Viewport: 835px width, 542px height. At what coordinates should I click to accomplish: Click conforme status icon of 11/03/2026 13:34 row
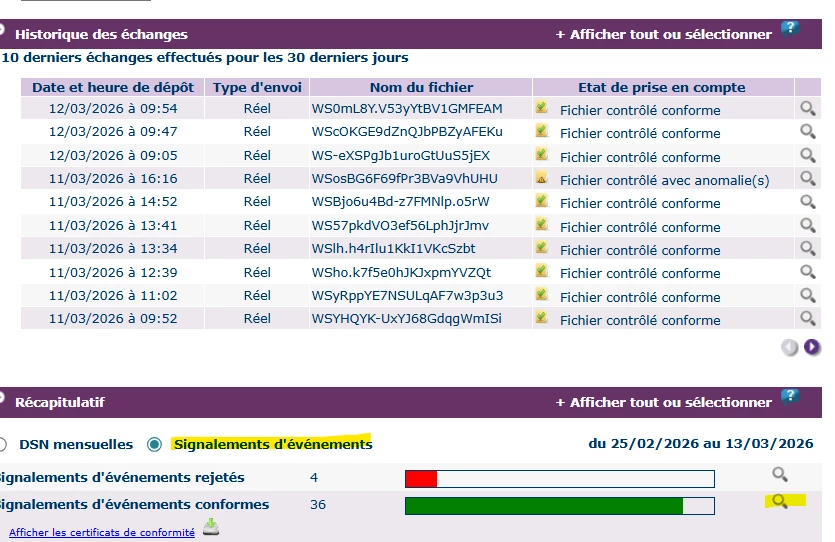pos(542,247)
